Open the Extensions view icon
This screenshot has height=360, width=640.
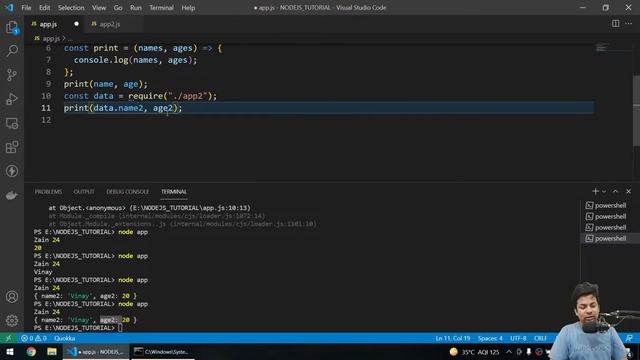[12, 147]
